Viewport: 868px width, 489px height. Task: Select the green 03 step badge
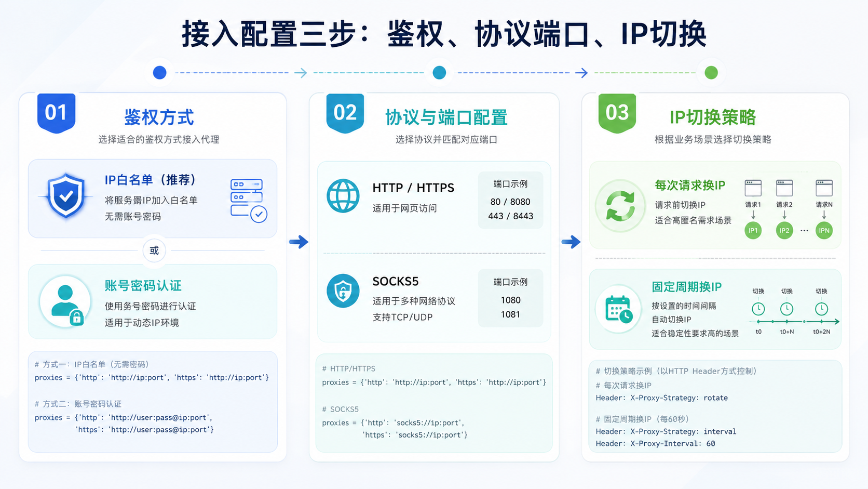pos(617,113)
